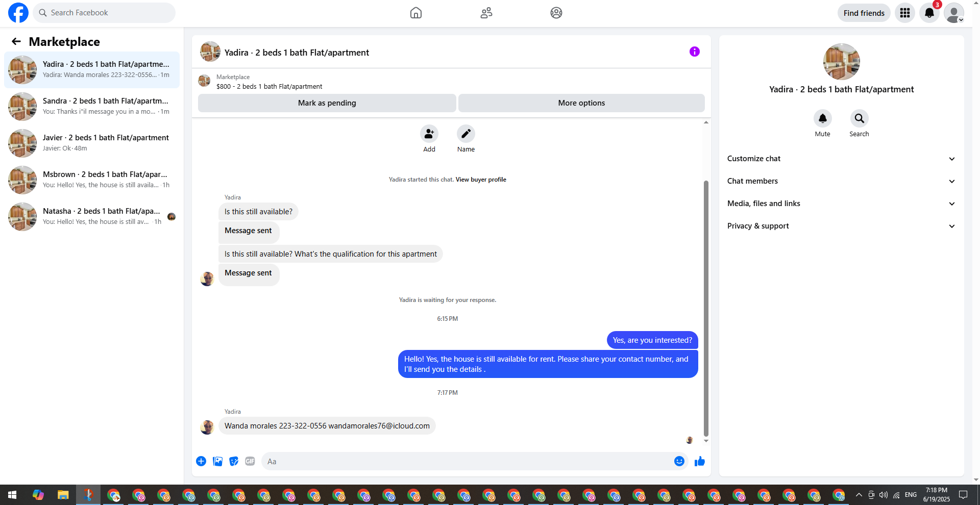Click the chat scrollbar thumb
Viewport: 980px width, 505px height.
coord(706,308)
